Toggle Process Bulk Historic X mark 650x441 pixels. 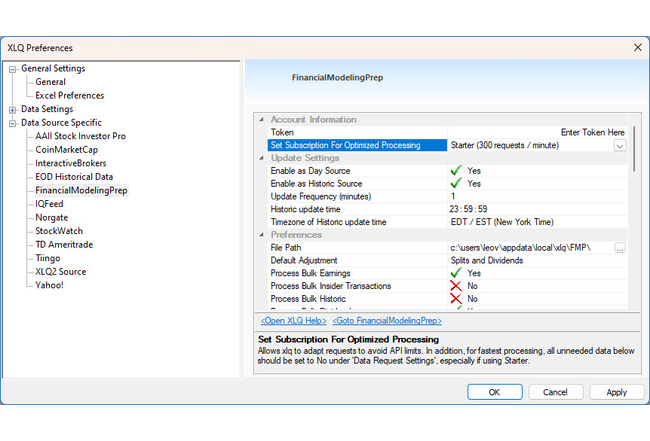(456, 299)
